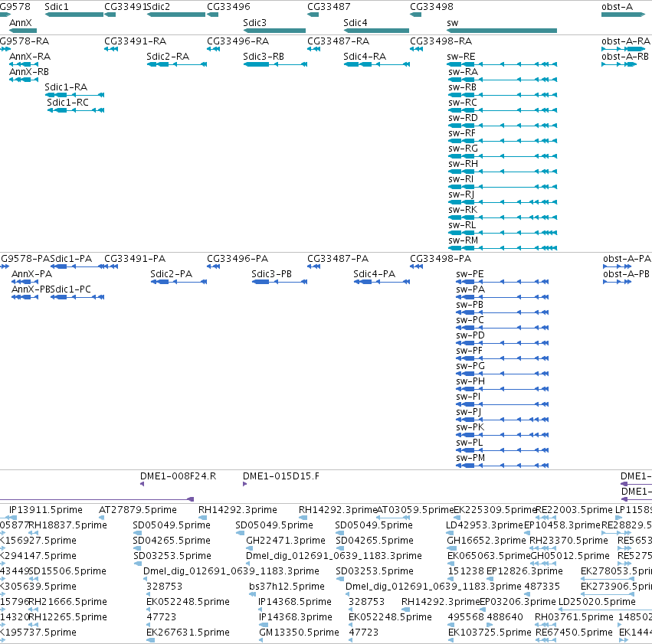Select the DME1-015D15.F feature
This screenshot has height=644, width=652.
(281, 476)
